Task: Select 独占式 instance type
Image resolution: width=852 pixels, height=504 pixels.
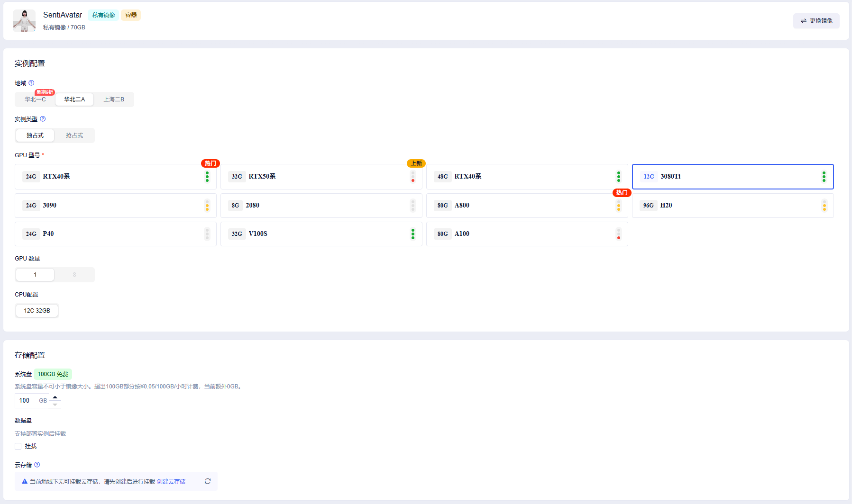Action: [x=35, y=135]
